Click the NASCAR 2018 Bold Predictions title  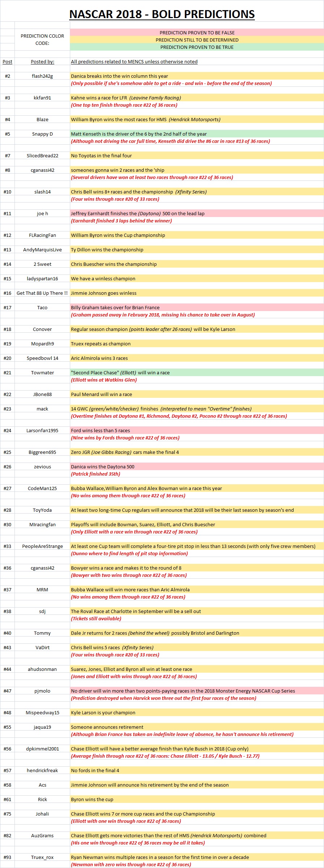click(x=162, y=14)
